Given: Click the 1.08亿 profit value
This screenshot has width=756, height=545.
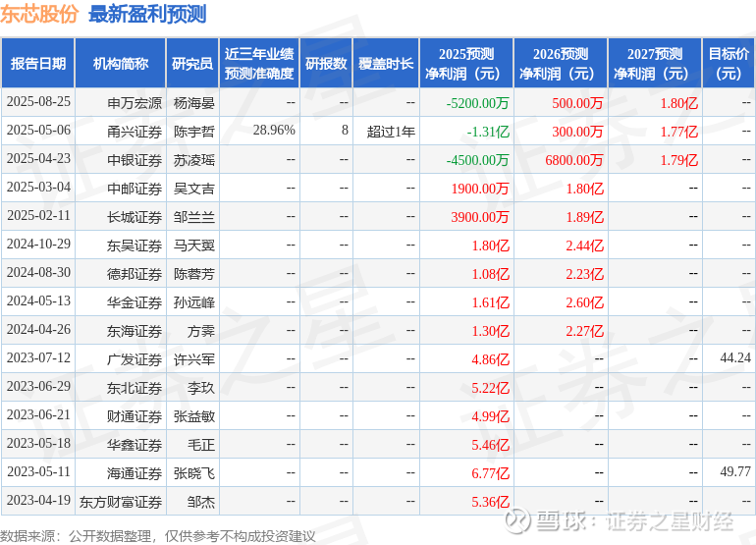Looking at the screenshot, I should 490,273.
